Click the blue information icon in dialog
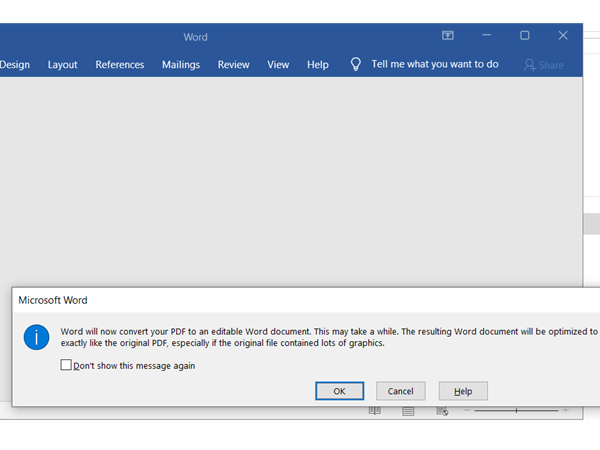 point(36,337)
